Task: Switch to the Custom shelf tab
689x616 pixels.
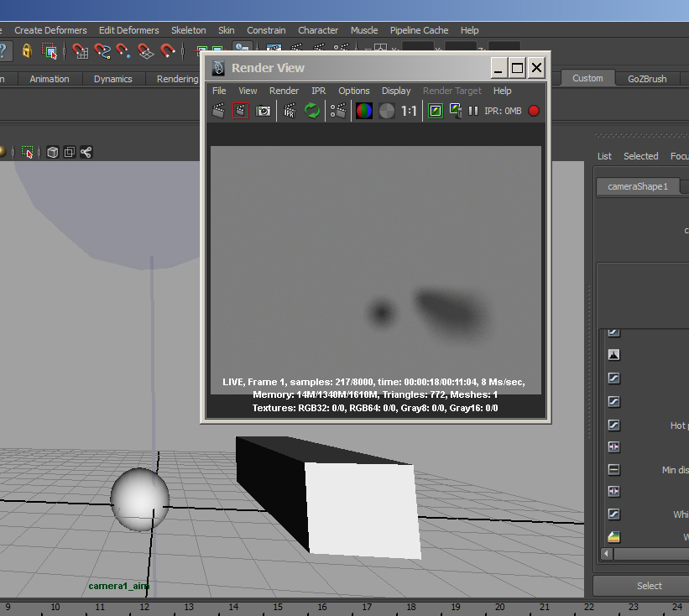Action: click(587, 78)
